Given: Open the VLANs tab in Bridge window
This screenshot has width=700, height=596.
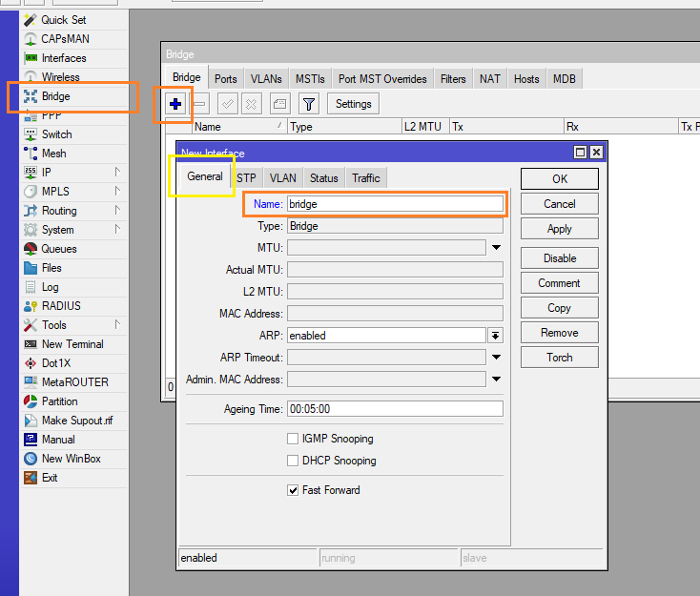Looking at the screenshot, I should (266, 79).
